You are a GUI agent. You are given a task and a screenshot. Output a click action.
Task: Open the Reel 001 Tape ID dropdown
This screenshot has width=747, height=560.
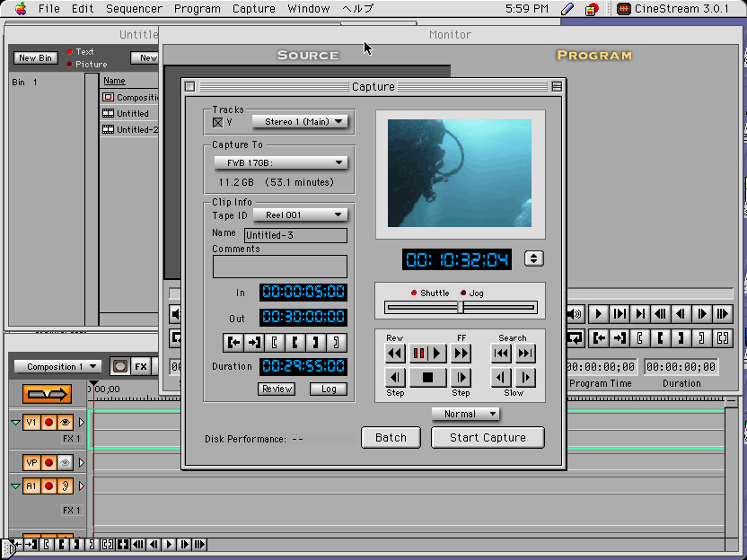300,215
